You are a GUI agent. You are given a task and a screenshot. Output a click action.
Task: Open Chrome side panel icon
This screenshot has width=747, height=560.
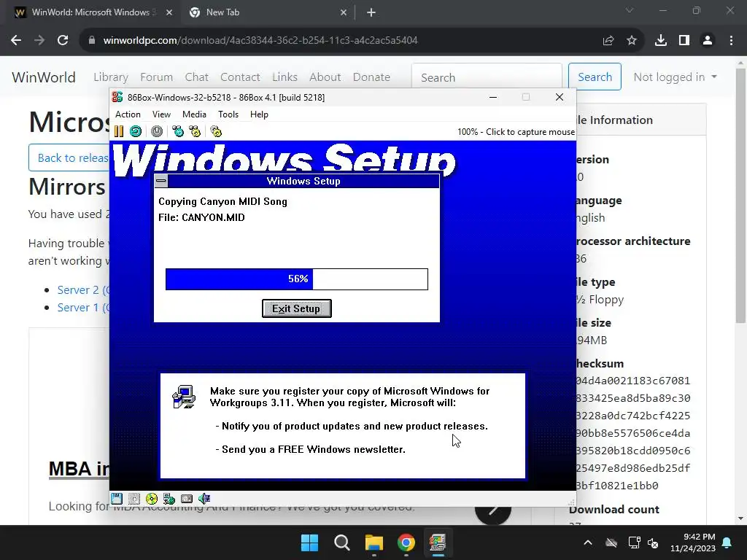coord(684,41)
